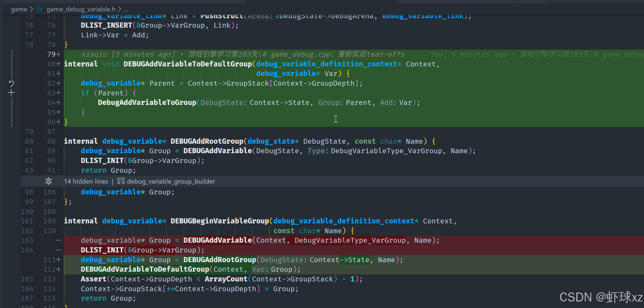Jump to debug_variable_group_builder symbol link
The width and height of the screenshot is (644, 308).
(x=171, y=181)
